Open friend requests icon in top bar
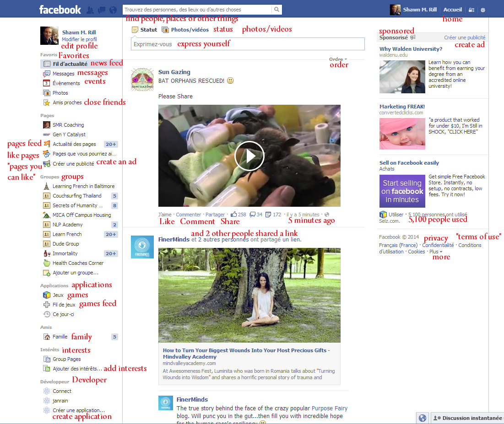 pyautogui.click(x=90, y=10)
